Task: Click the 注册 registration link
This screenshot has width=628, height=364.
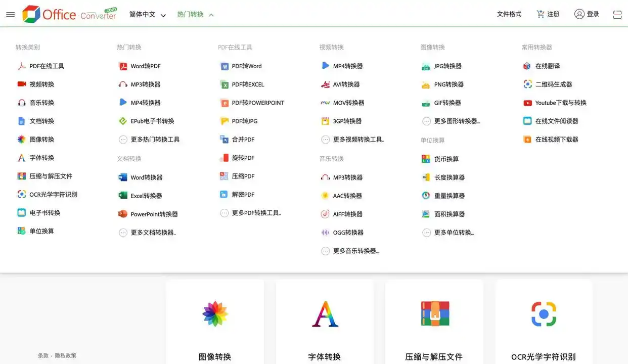Action: [552, 14]
